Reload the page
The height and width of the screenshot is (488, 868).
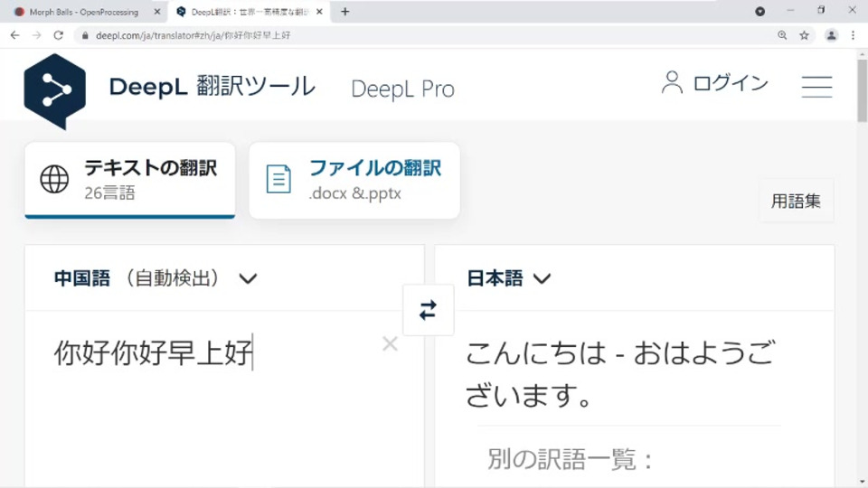[x=58, y=35]
